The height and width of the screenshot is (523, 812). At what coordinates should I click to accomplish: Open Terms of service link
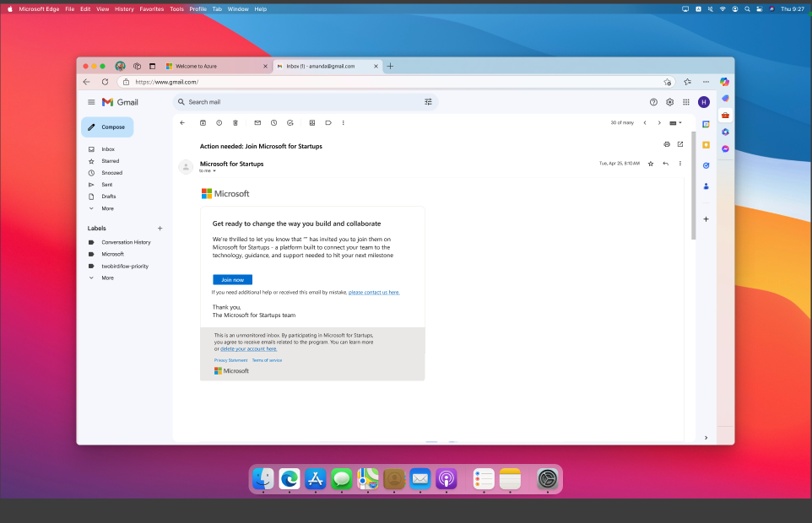pyautogui.click(x=268, y=360)
